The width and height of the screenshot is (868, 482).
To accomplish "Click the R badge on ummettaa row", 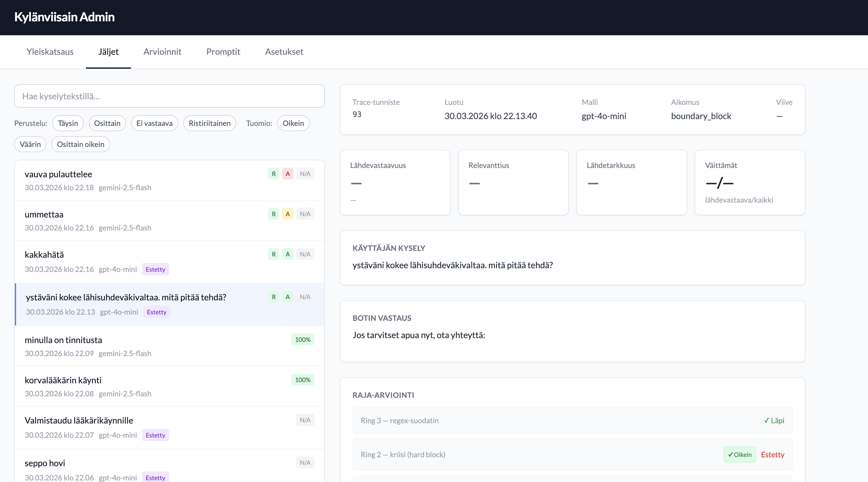I will pyautogui.click(x=274, y=214).
